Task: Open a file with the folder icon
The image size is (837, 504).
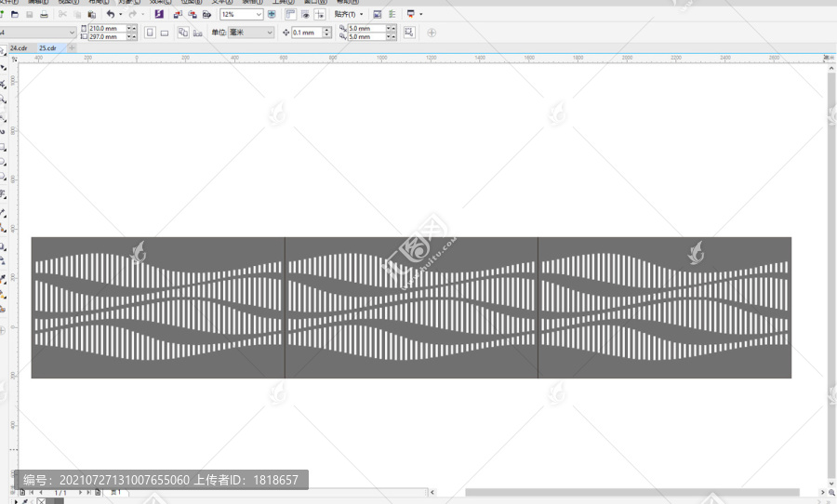Action: 15,15
